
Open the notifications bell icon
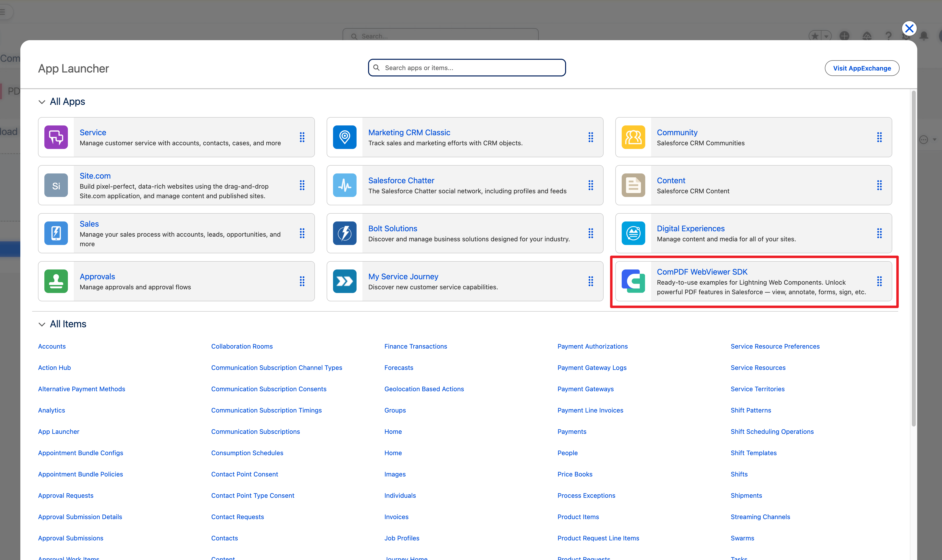pos(924,36)
